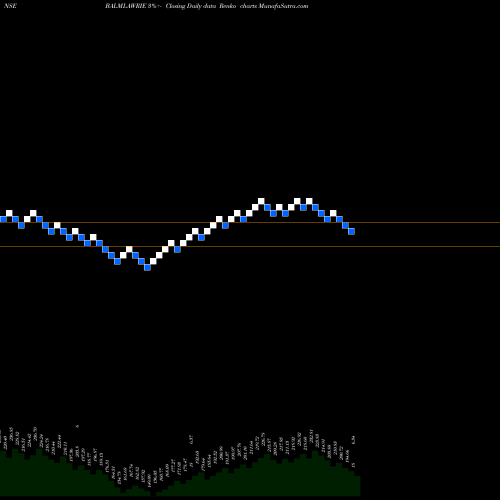Select the last blue brick of the chart

point(351,231)
